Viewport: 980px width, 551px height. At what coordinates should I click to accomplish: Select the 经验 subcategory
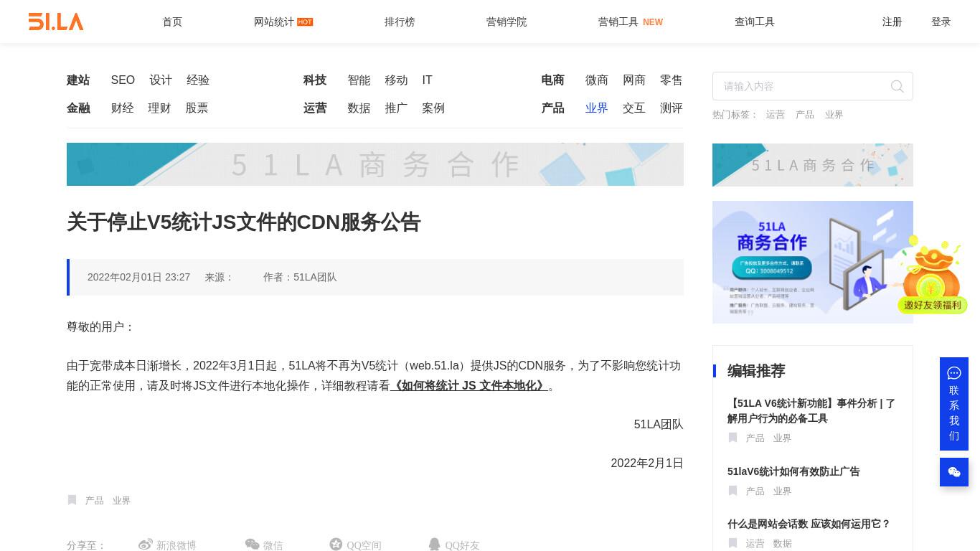click(x=198, y=80)
